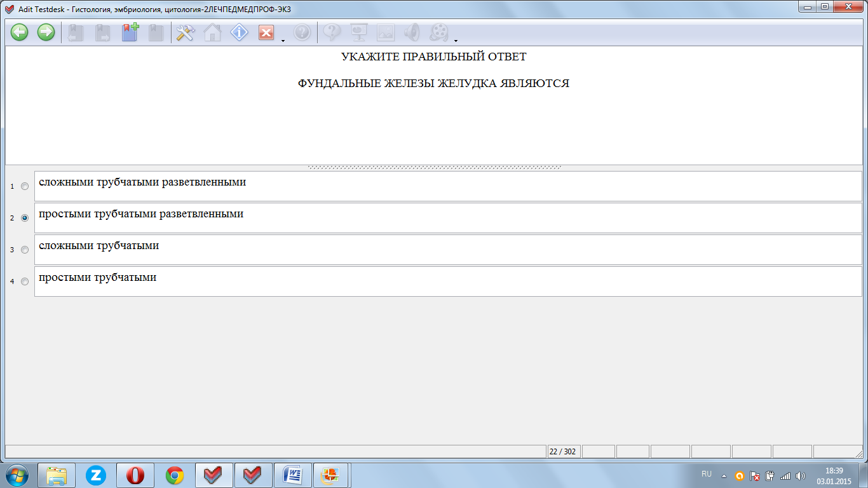Open Microsoft Word from the taskbar
Viewport: 868px width, 488px height.
coord(293,475)
